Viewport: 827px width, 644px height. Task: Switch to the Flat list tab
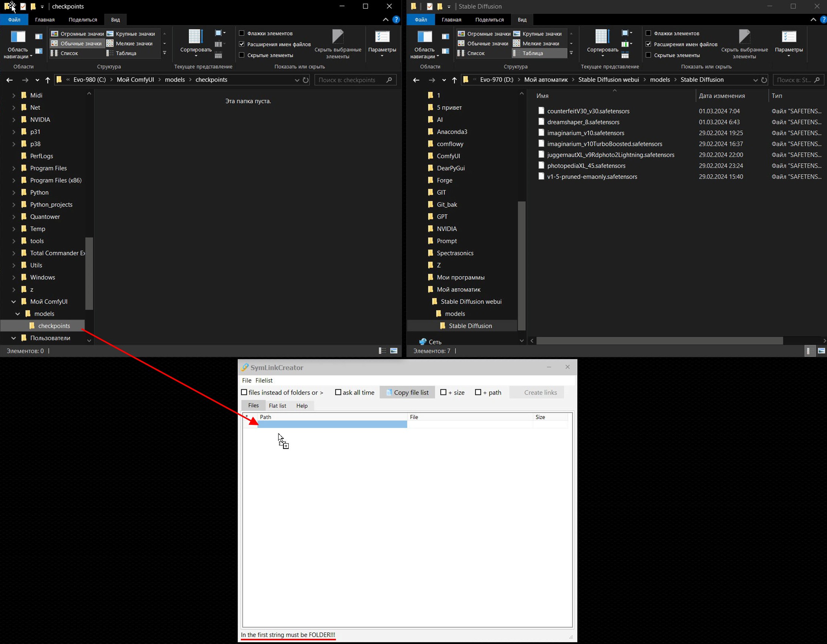[277, 406]
